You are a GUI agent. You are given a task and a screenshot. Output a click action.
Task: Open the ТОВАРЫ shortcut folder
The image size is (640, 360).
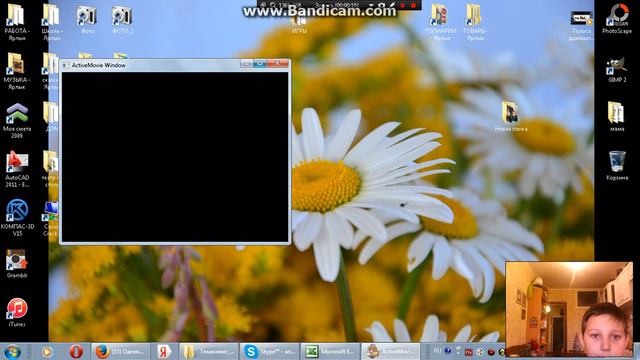pyautogui.click(x=475, y=22)
